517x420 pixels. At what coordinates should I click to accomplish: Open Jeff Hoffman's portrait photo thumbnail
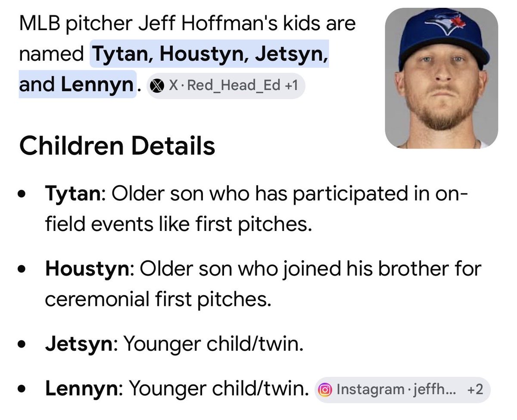[x=441, y=78]
